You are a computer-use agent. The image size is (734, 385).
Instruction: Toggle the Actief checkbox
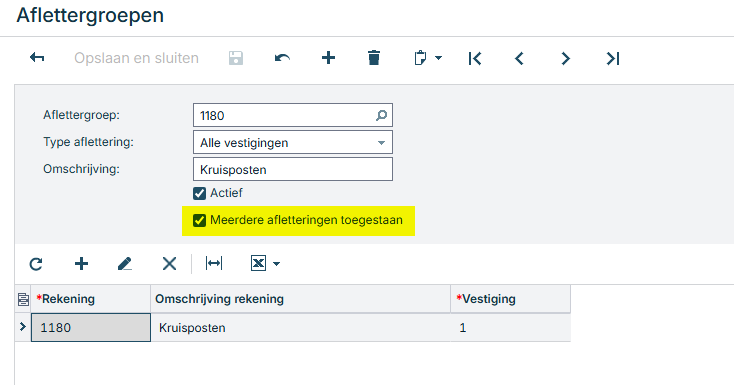199,193
